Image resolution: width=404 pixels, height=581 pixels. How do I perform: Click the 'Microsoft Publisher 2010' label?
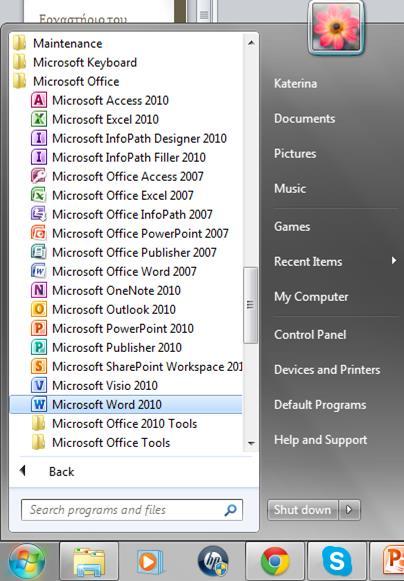[x=117, y=348]
